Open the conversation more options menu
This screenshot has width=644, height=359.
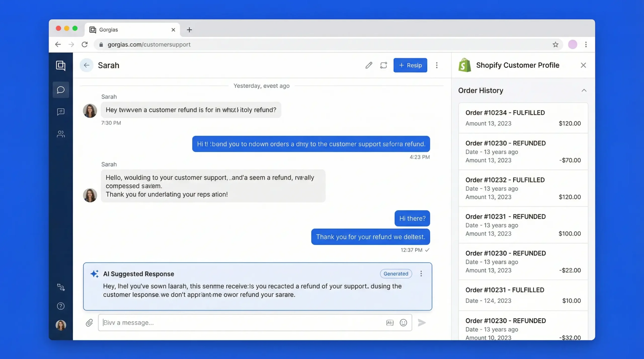click(x=437, y=65)
